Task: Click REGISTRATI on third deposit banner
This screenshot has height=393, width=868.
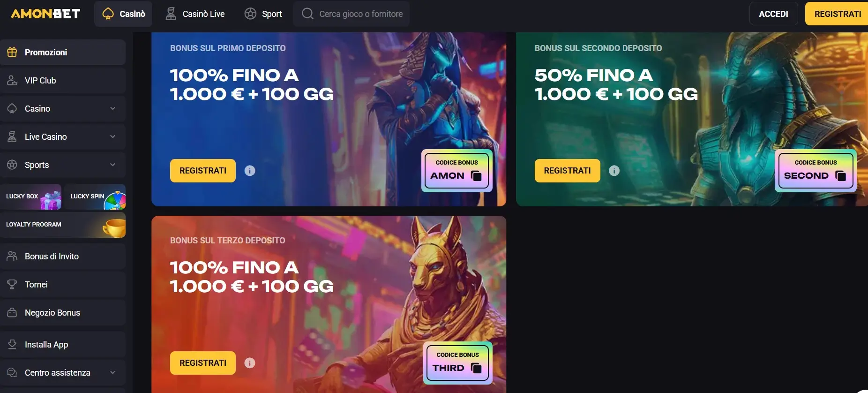Action: point(203,363)
